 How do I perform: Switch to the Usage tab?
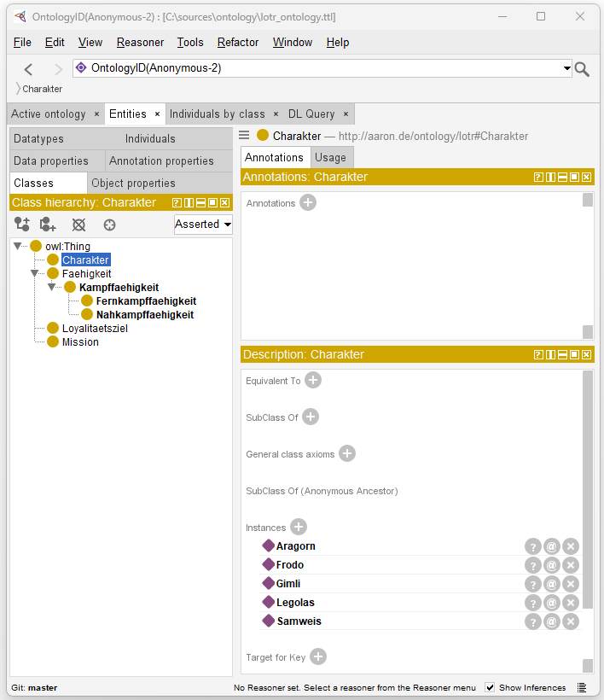tap(330, 157)
